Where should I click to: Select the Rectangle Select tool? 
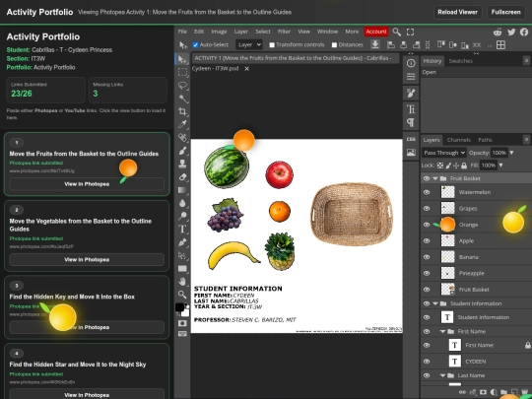pyautogui.click(x=182, y=72)
